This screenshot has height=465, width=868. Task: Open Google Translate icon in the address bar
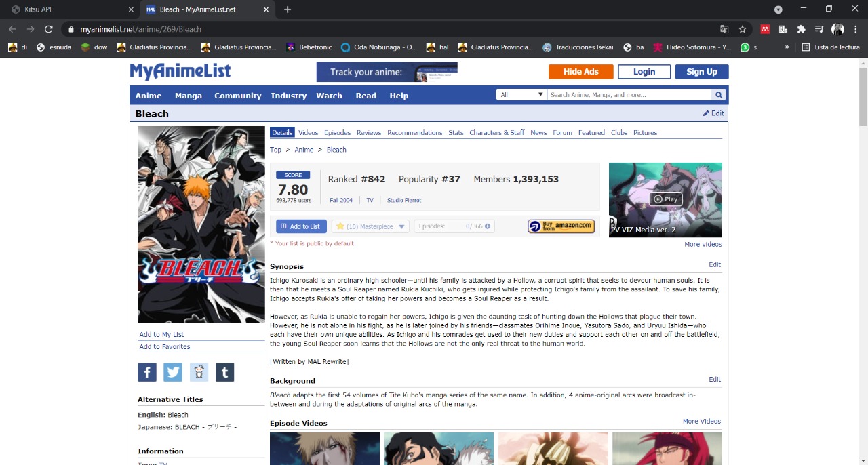point(724,29)
